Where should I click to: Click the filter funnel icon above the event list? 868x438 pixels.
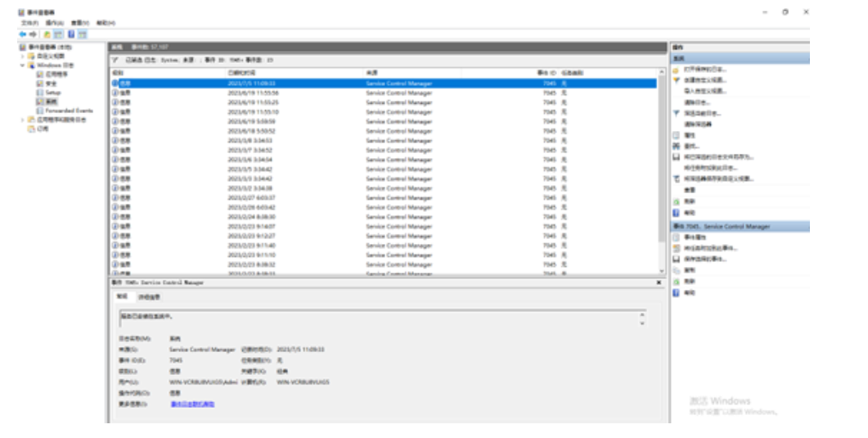115,60
